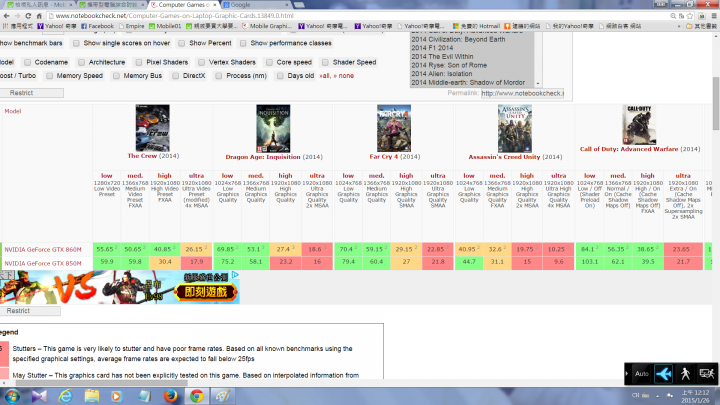This screenshot has height=405, width=720.
Task: Open the Mobile01 bookmark
Action: (165, 26)
